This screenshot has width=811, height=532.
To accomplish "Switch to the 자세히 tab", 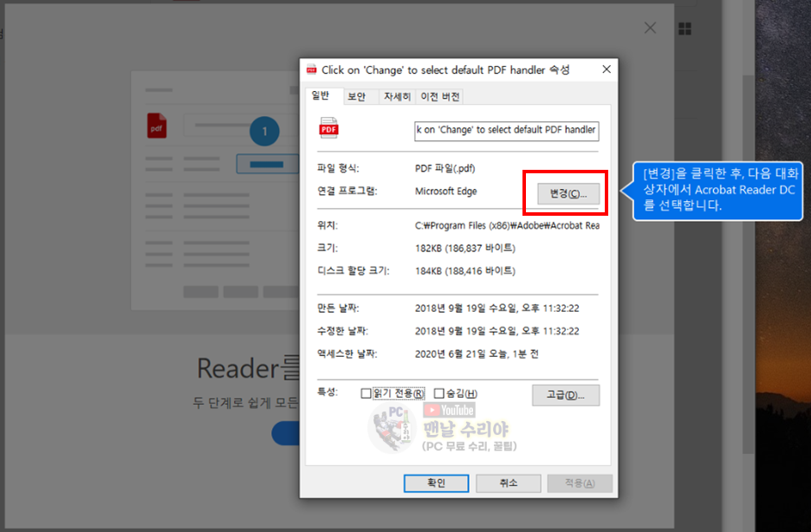I will [x=397, y=97].
